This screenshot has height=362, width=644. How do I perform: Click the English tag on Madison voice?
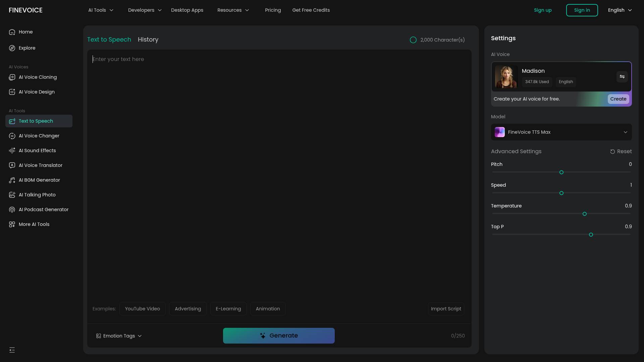[566, 82]
